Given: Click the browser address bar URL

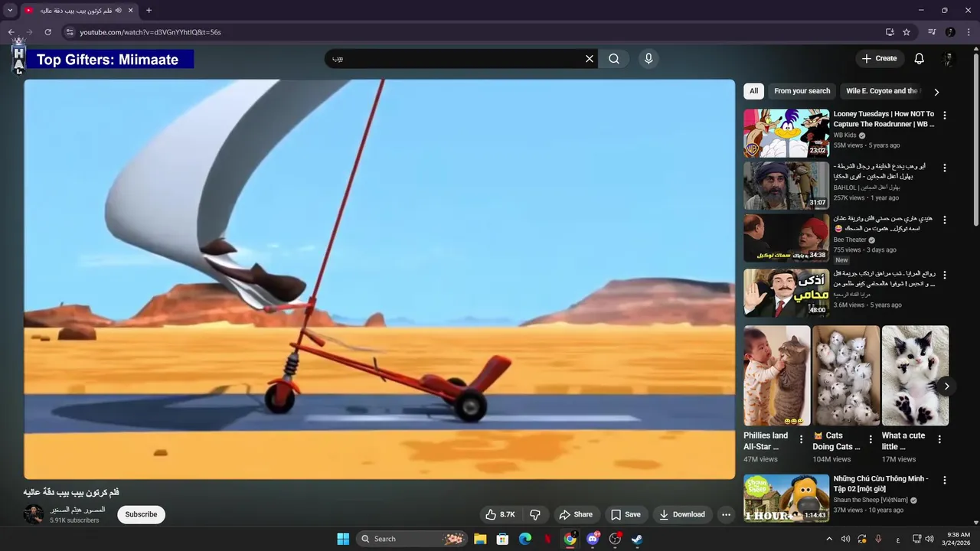Looking at the screenshot, I should tap(150, 32).
